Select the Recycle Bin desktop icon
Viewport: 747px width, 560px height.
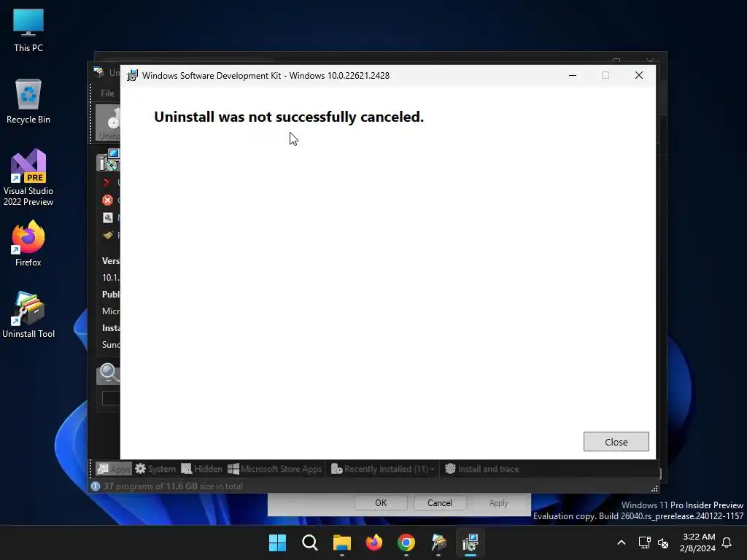click(x=28, y=101)
